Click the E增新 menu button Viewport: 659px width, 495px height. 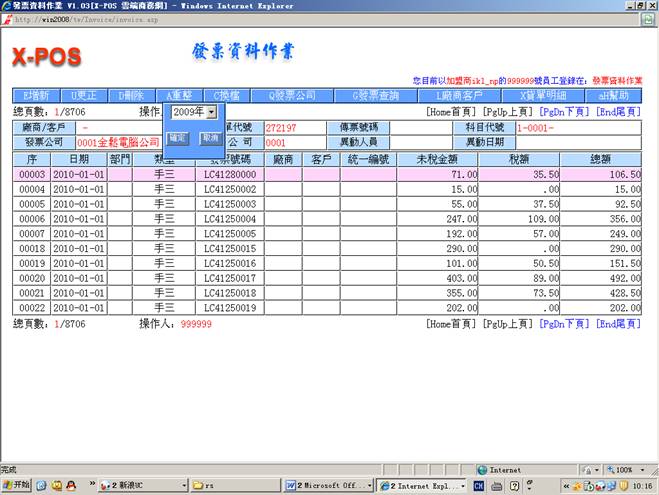(38, 95)
